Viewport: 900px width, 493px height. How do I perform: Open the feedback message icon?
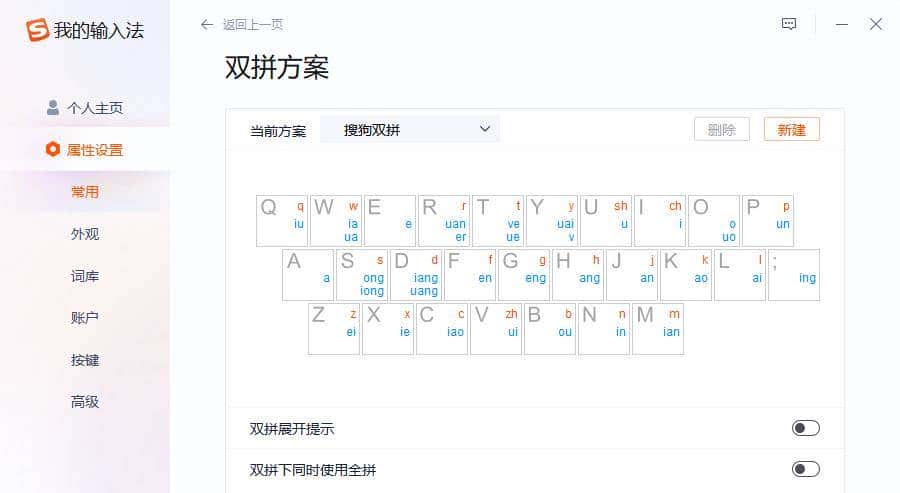[x=789, y=24]
